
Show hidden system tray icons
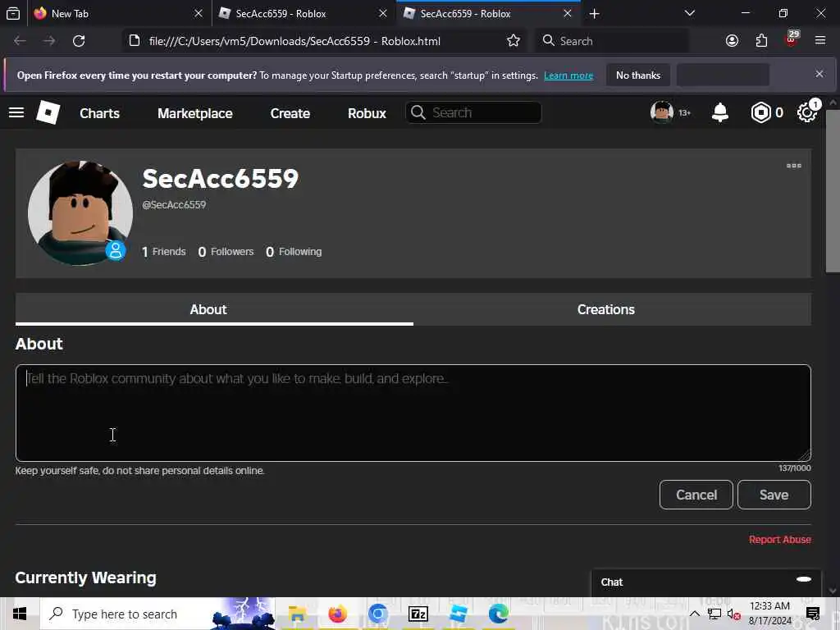[x=694, y=614]
